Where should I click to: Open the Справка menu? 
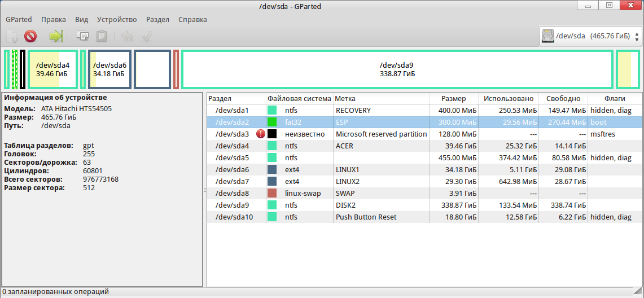pyautogui.click(x=192, y=19)
